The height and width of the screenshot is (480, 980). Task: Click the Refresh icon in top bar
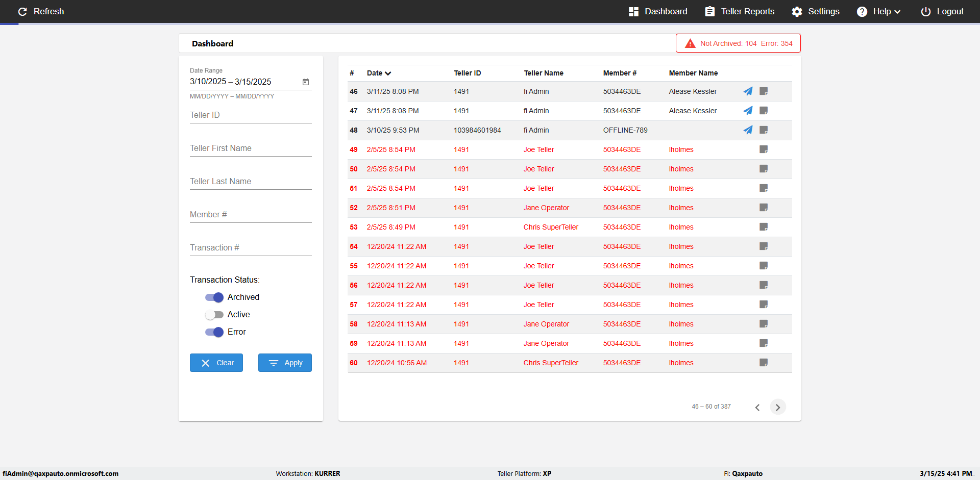point(22,12)
